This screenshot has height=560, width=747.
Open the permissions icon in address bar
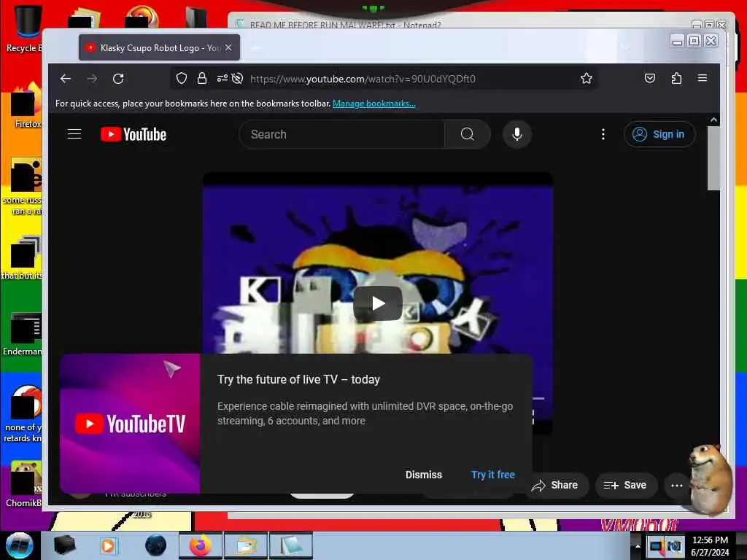pos(222,78)
